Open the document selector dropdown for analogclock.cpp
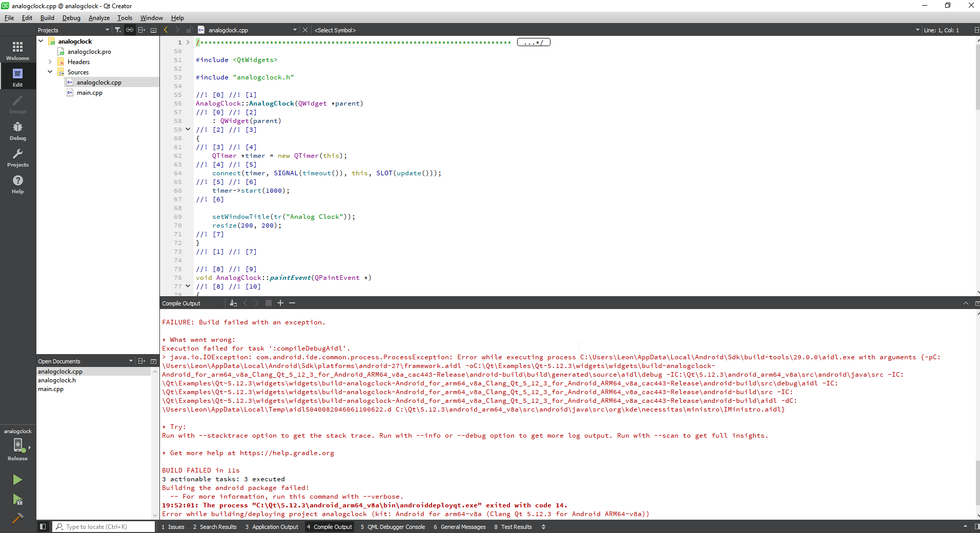 coord(295,30)
